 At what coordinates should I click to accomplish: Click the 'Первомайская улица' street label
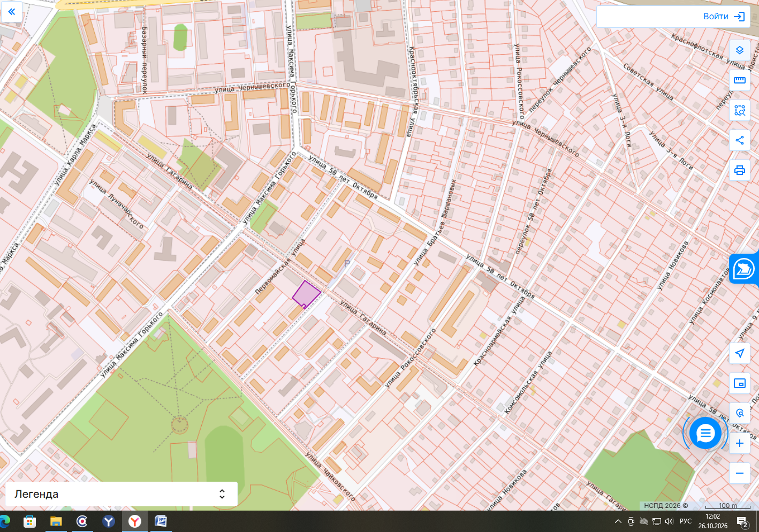[280, 267]
